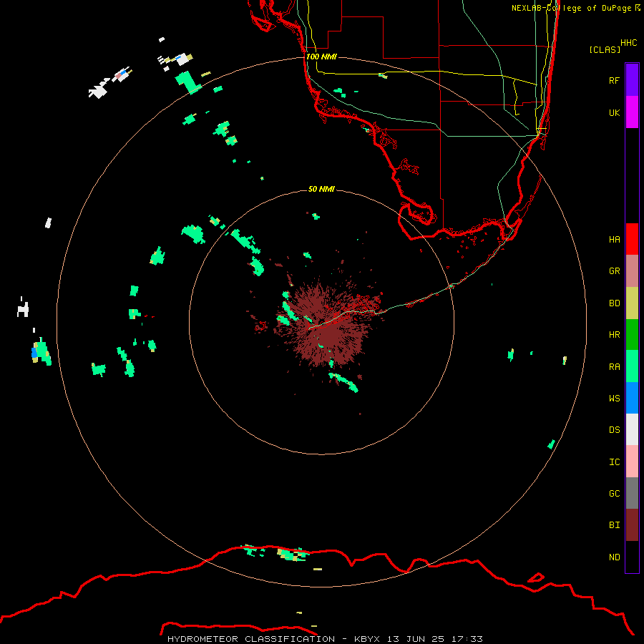Viewport: 644px width, 644px height.
Task: Click the ND black legend swatch
Action: (632, 557)
